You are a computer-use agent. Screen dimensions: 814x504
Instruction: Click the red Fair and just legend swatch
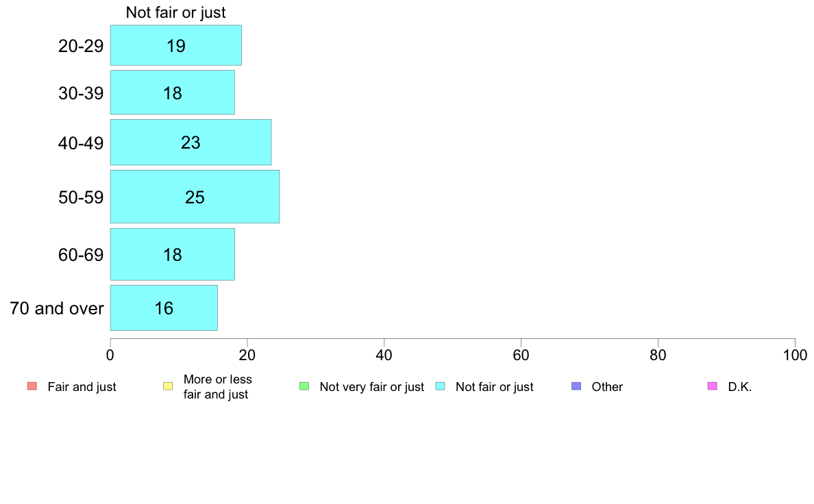[32, 386]
